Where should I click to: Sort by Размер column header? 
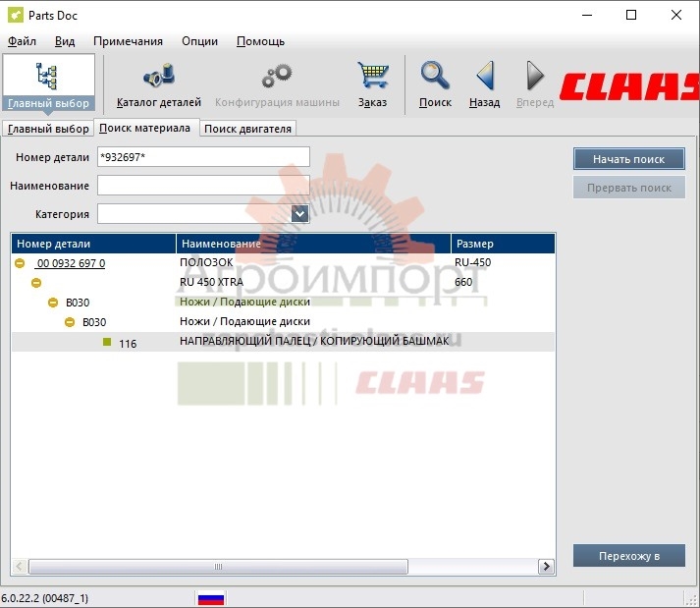[x=503, y=244]
